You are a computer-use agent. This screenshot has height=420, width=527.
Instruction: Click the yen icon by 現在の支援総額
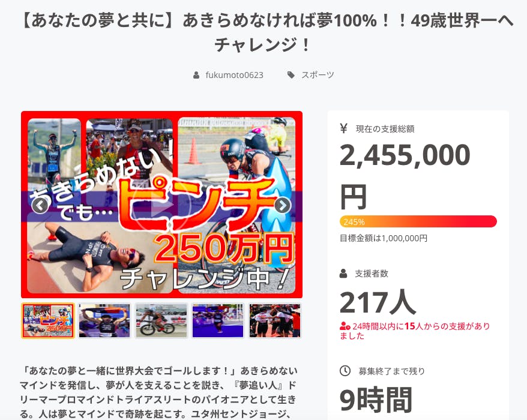pos(343,128)
